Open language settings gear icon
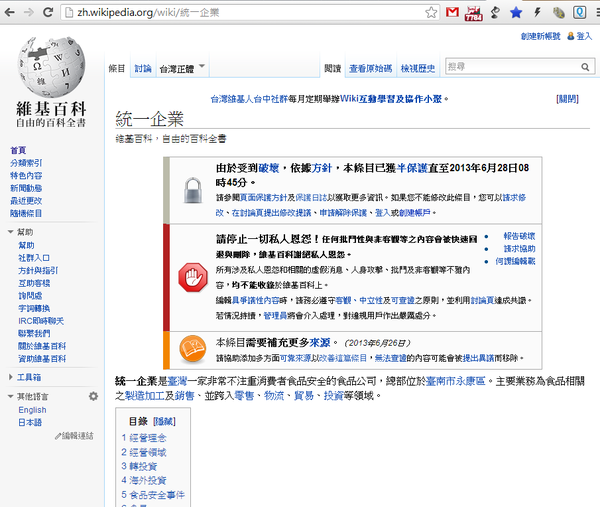Viewport: 600px width, 507px height. (93, 397)
